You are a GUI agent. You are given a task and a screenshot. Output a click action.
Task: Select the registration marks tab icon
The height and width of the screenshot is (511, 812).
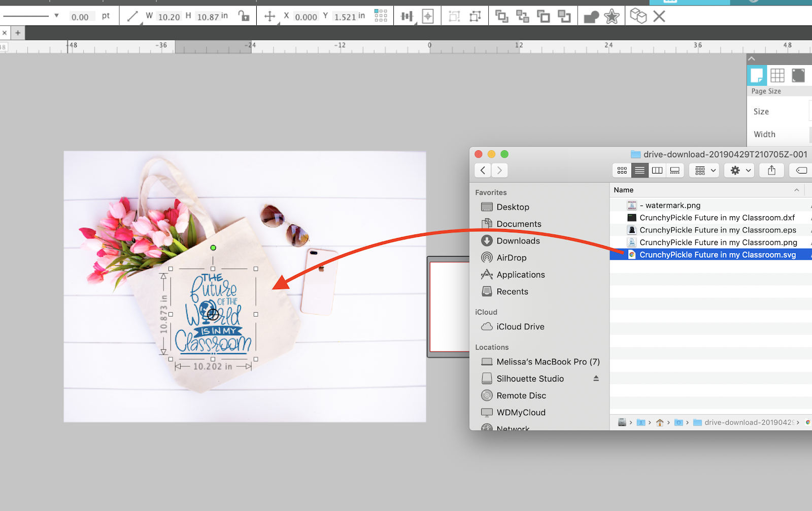798,76
